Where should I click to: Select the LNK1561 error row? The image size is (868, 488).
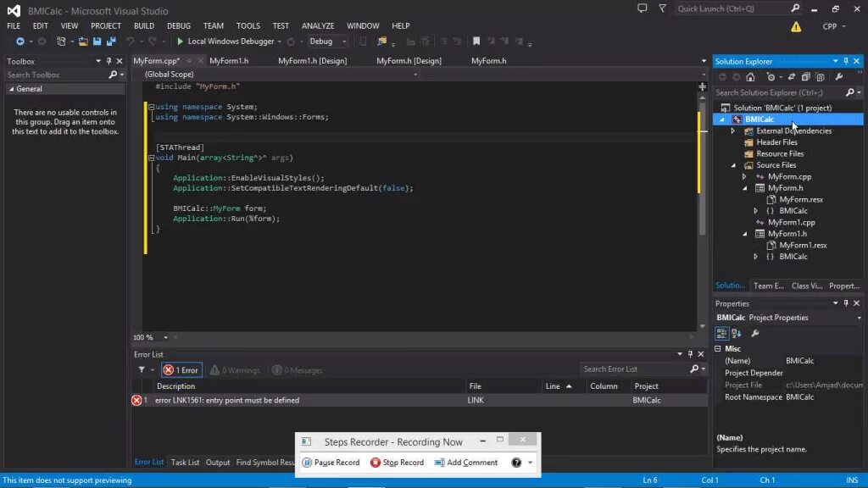click(x=419, y=400)
